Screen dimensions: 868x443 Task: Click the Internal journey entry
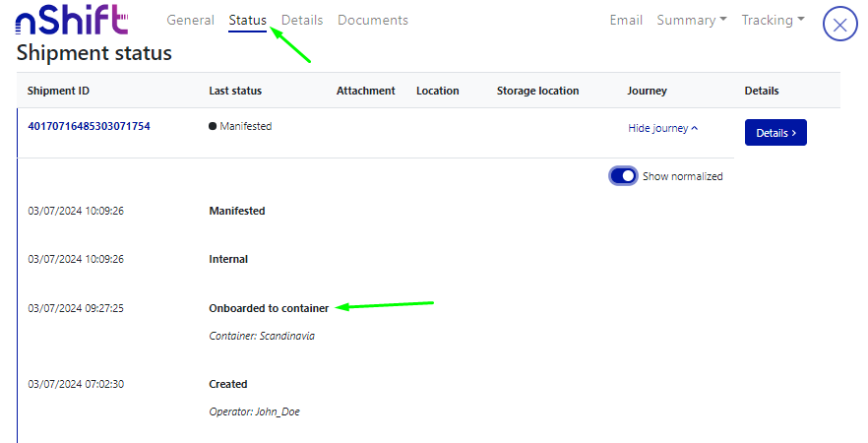coord(228,260)
